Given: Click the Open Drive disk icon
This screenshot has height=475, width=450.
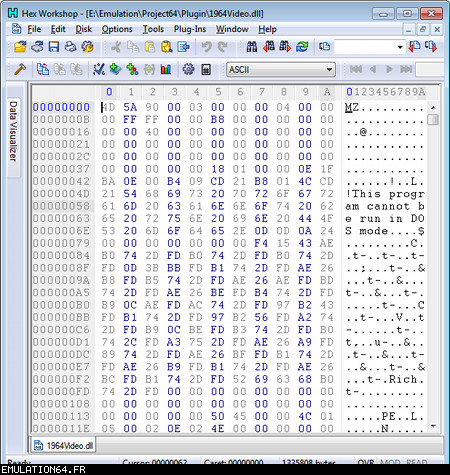Looking at the screenshot, I should [37, 47].
